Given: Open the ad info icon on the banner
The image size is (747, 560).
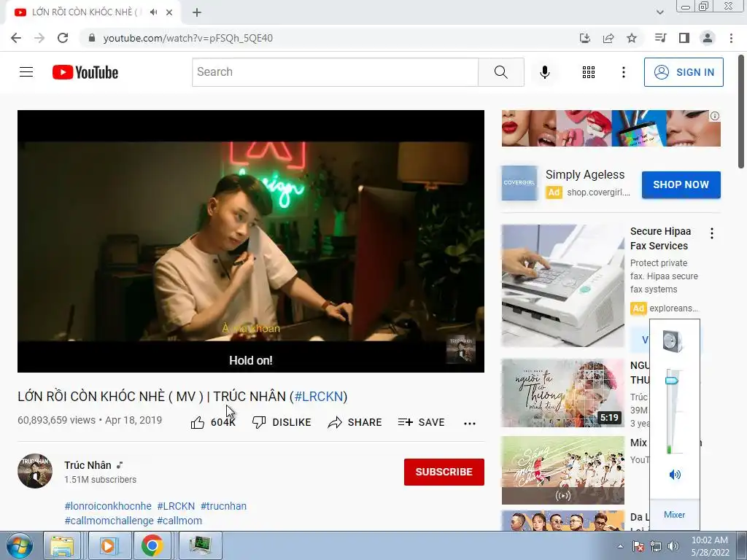Looking at the screenshot, I should point(715,116).
